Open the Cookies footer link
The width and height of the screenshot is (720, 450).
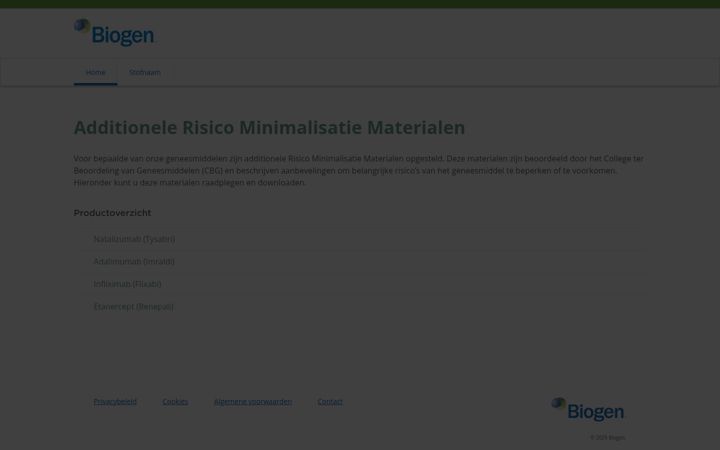coord(175,402)
